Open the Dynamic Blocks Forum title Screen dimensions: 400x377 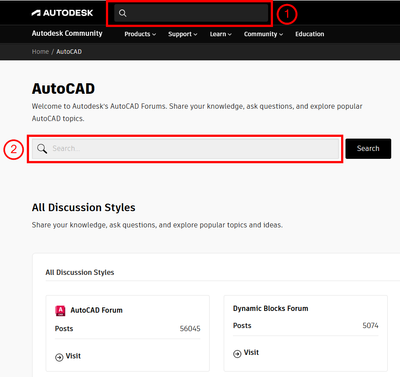(x=270, y=308)
